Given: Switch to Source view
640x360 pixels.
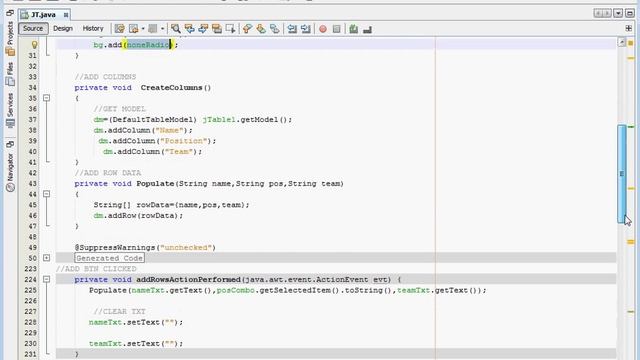Looking at the screenshot, I should (x=33, y=29).
